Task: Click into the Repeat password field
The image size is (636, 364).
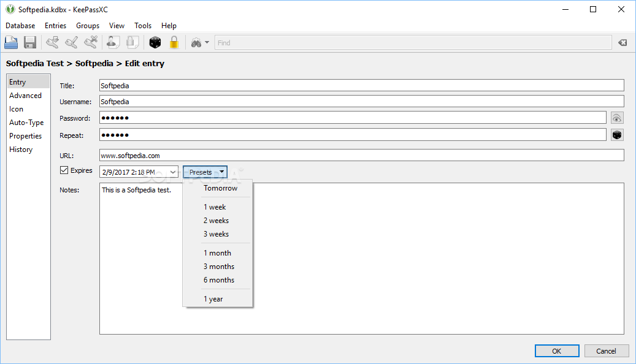Action: pyautogui.click(x=353, y=135)
